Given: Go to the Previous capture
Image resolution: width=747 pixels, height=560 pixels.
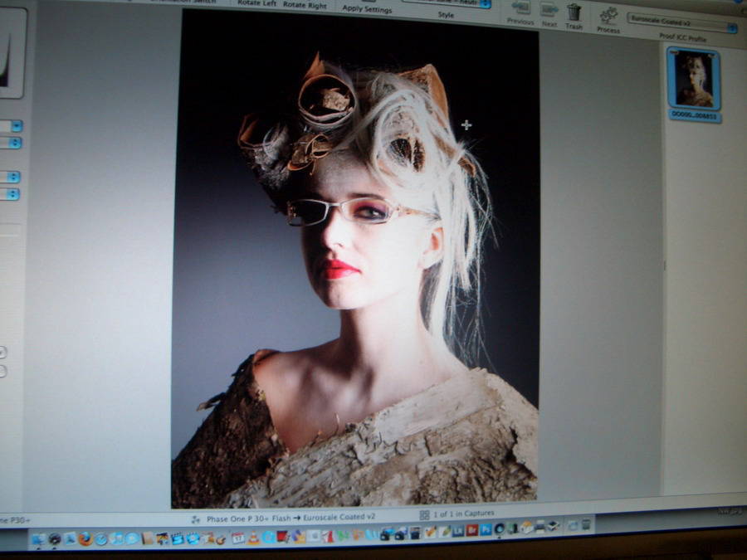Looking at the screenshot, I should click(x=520, y=8).
